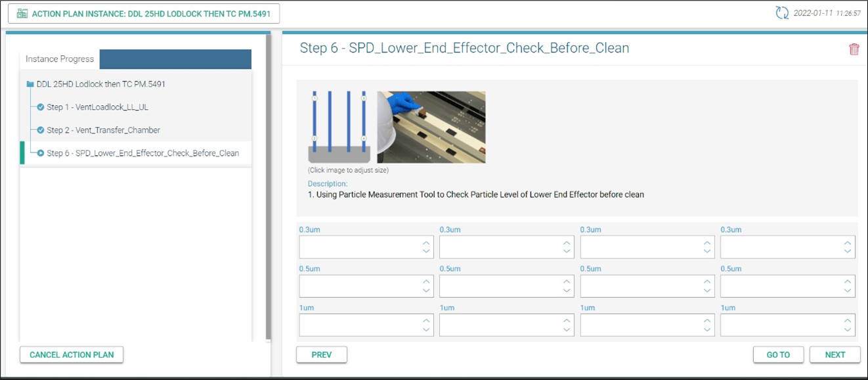Screen dimensions: 868x380
Task: Click the GO TO button
Action: tap(778, 354)
